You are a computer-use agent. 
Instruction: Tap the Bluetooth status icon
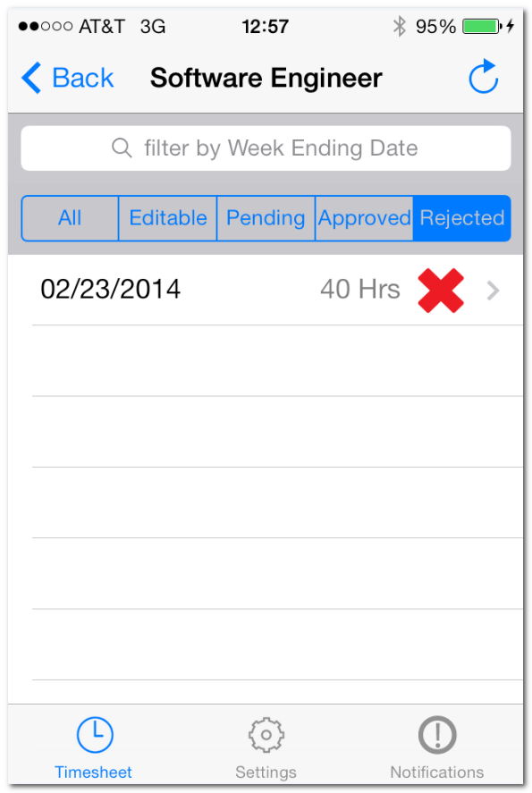click(400, 26)
